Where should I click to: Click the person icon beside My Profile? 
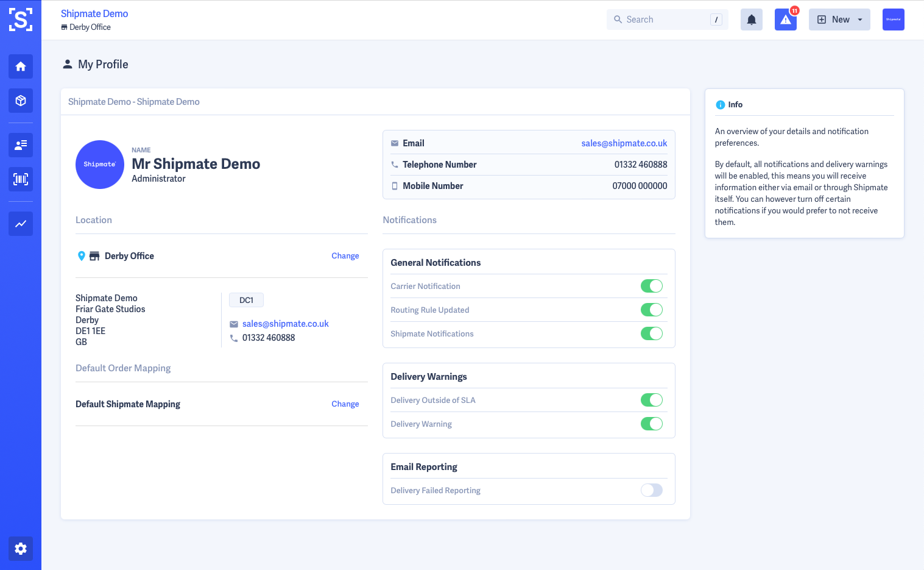[x=68, y=64]
